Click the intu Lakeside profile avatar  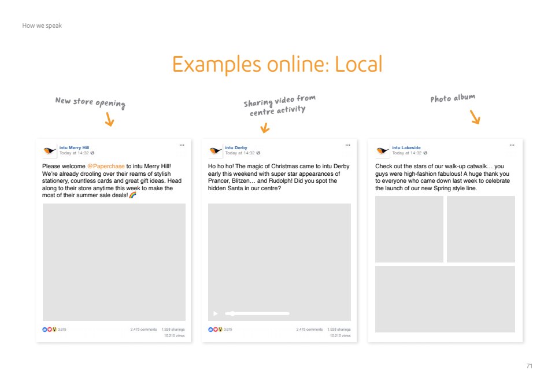point(382,150)
